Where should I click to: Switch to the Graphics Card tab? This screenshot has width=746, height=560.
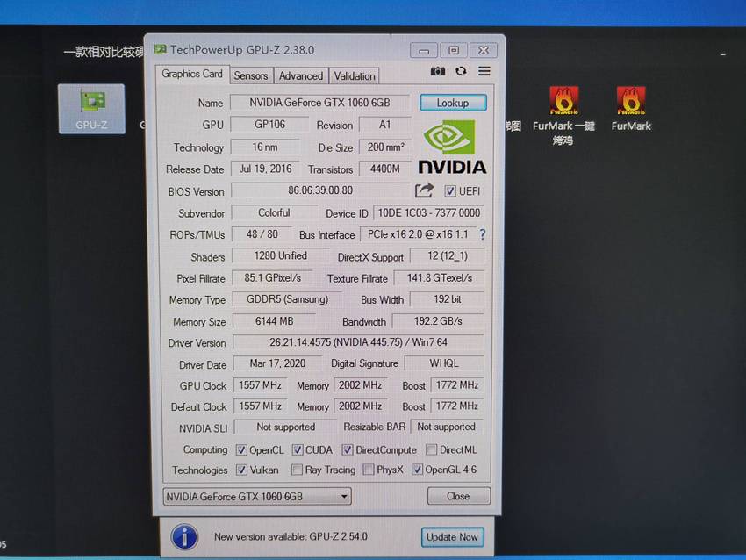pos(192,75)
